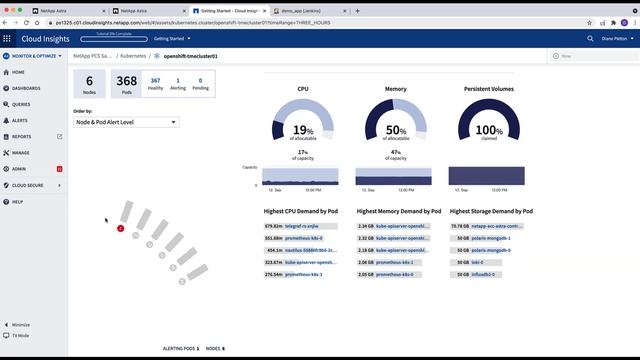The height and width of the screenshot is (360, 640).
Task: Click the tutorial progress bar
Action: [114, 39]
